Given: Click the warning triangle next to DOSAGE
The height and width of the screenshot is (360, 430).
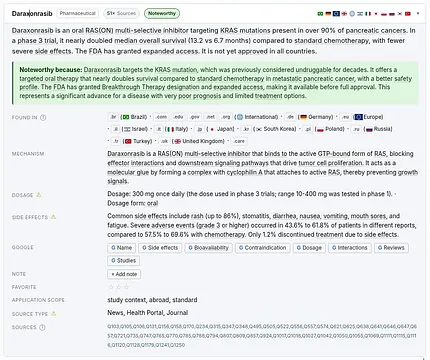Looking at the screenshot, I should tap(39, 195).
